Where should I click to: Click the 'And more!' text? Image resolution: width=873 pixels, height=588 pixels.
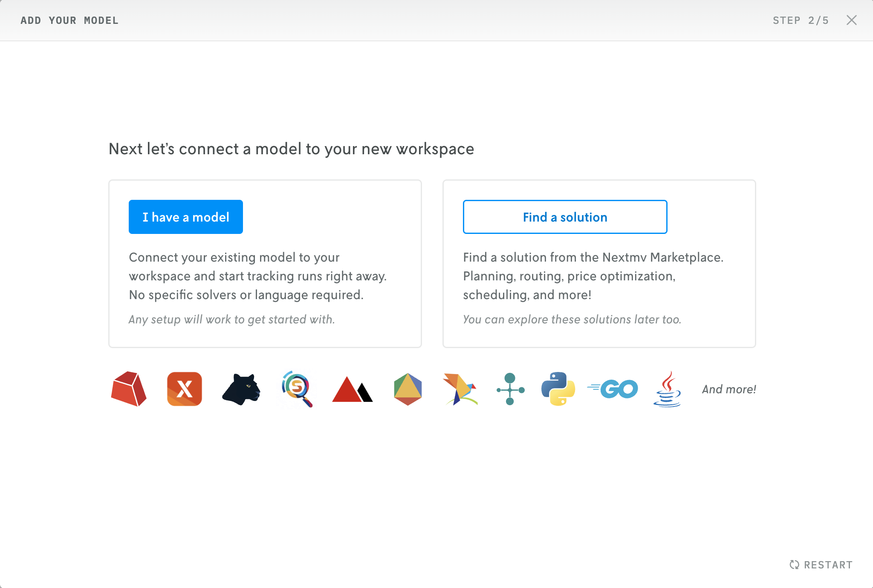click(729, 389)
